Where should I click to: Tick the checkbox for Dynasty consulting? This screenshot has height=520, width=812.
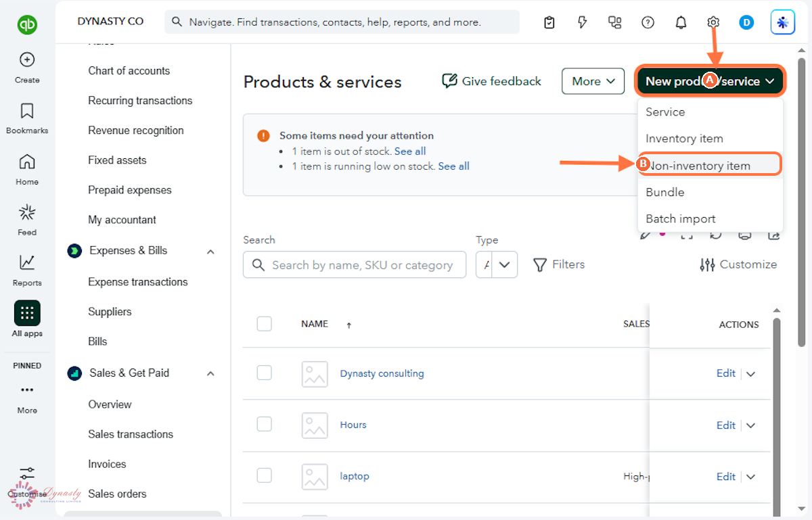click(265, 373)
